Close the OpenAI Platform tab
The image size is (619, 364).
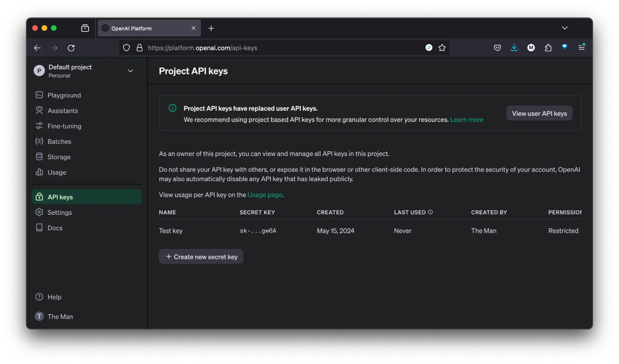pyautogui.click(x=193, y=28)
